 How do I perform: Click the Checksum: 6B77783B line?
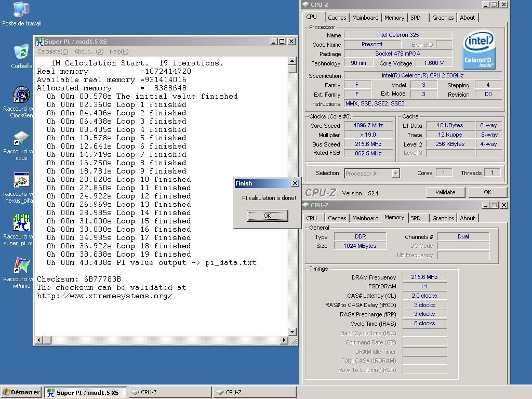coord(79,279)
